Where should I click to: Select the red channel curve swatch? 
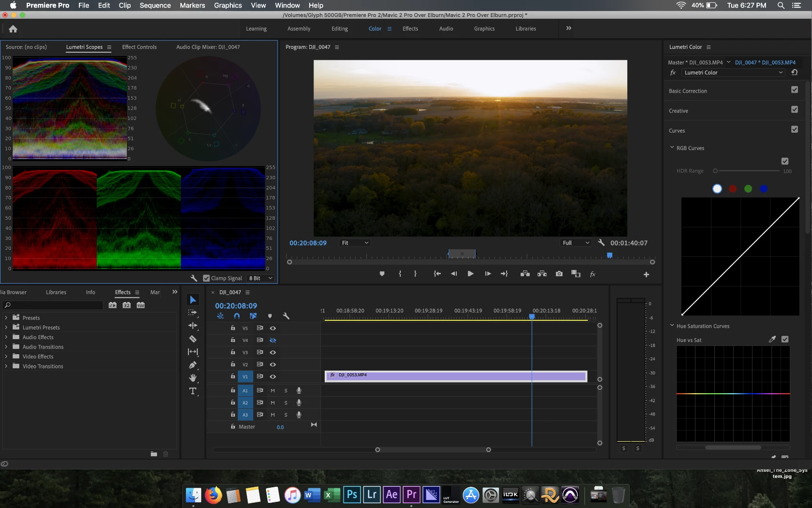tap(733, 189)
